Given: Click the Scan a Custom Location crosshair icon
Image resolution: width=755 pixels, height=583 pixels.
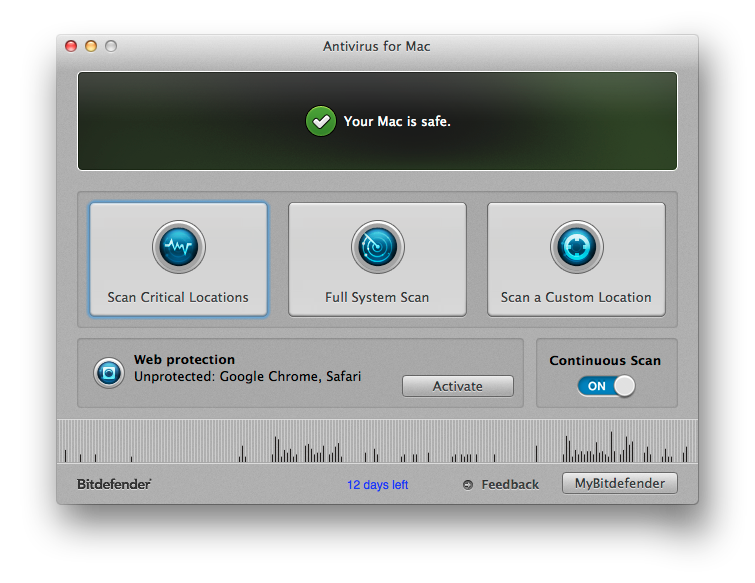Looking at the screenshot, I should 576,246.
